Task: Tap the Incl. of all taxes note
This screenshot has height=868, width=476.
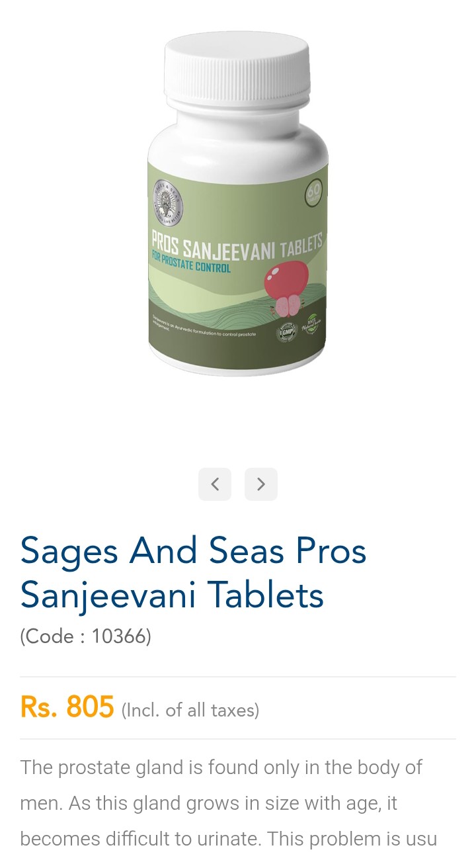Action: (190, 711)
